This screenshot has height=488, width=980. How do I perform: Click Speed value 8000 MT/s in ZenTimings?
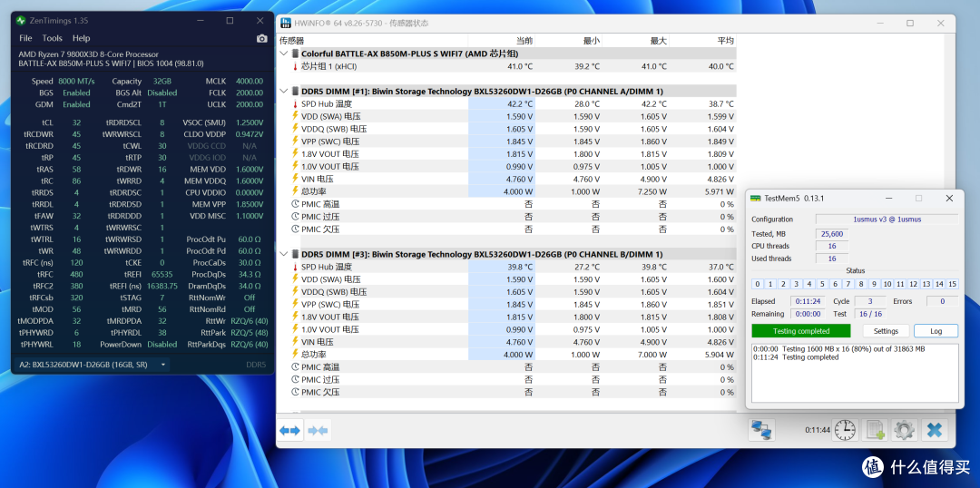(x=76, y=82)
